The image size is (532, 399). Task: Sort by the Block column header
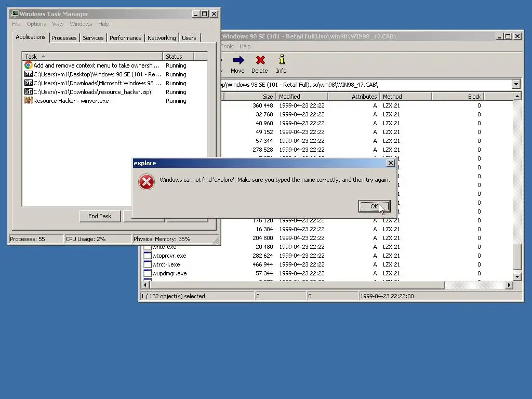(458, 96)
